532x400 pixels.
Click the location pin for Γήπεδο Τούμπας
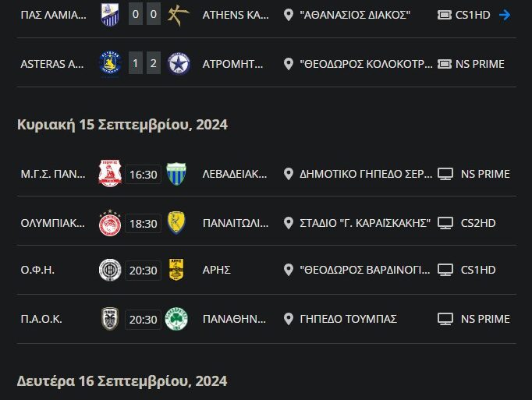tap(289, 318)
